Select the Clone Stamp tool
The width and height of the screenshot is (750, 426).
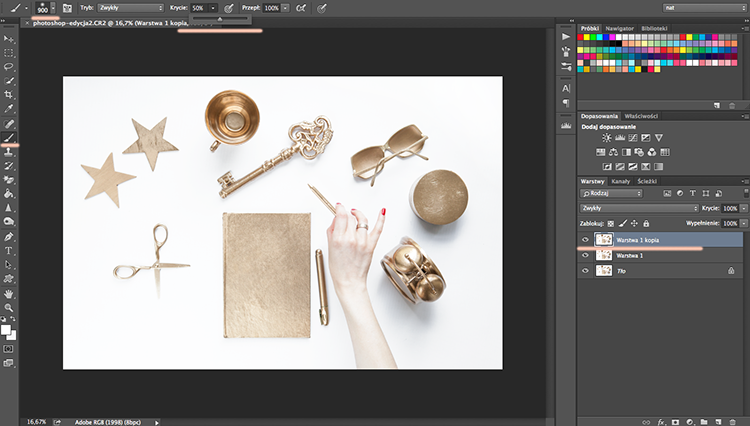[x=9, y=152]
